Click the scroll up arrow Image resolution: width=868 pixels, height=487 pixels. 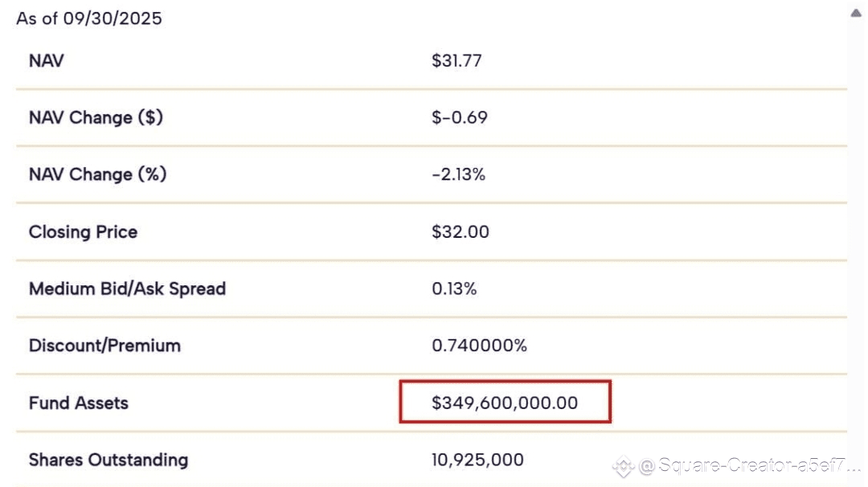(855, 13)
